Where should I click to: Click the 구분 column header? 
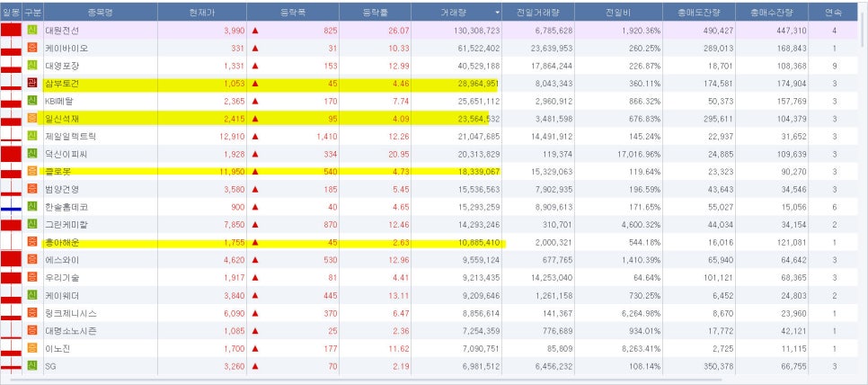[32, 12]
